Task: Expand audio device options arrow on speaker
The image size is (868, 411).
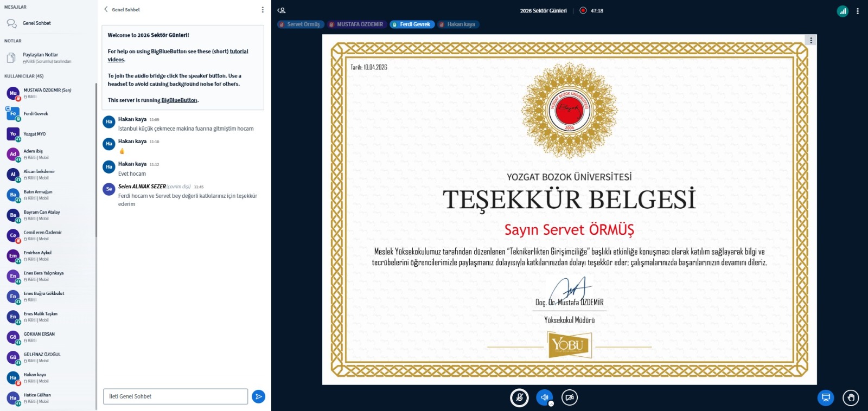Action: tap(551, 403)
